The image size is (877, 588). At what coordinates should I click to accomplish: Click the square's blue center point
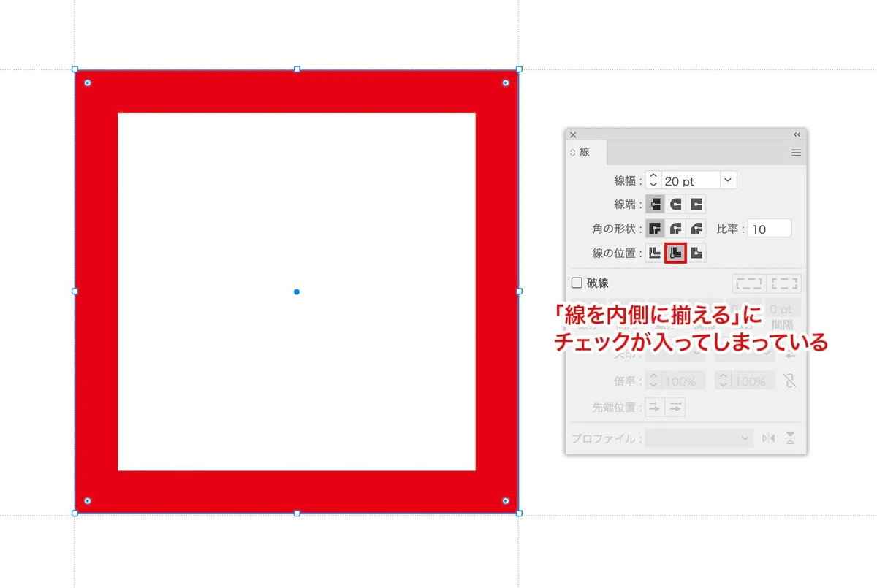coord(297,291)
